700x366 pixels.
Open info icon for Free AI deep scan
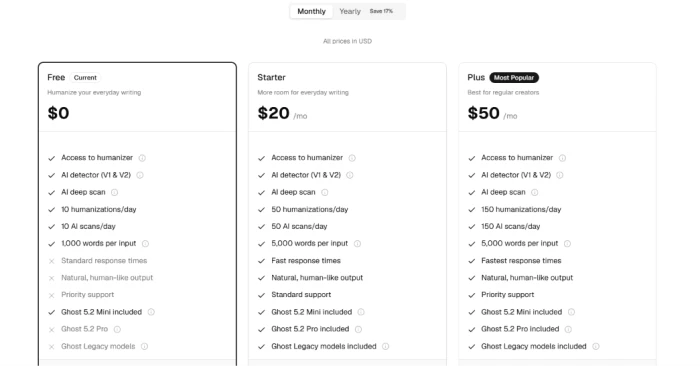[114, 192]
